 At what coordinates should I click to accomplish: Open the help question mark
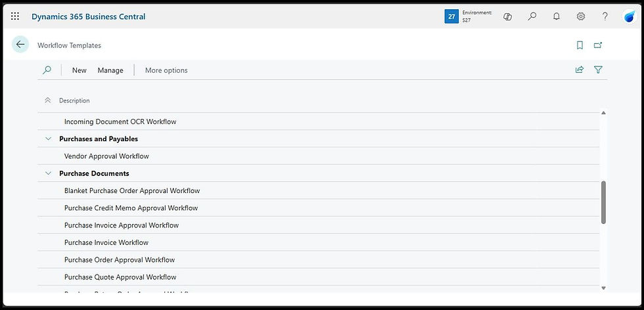(605, 16)
